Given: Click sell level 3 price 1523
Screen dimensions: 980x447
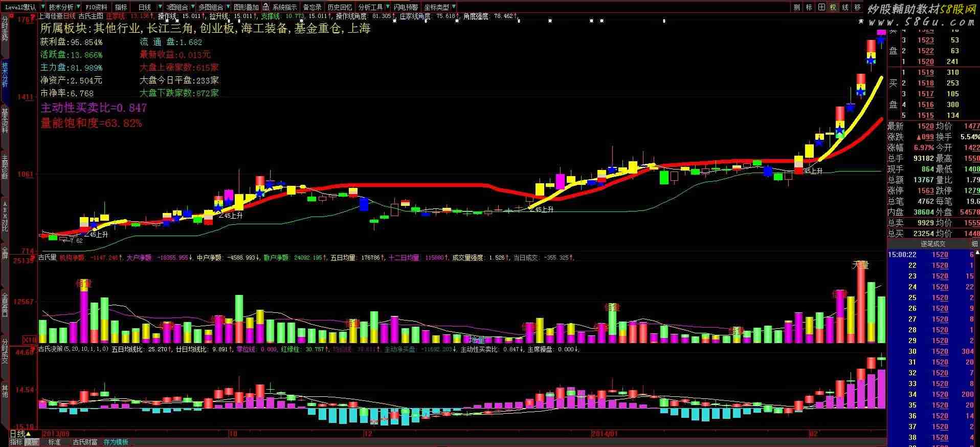Looking at the screenshot, I should pos(925,40).
